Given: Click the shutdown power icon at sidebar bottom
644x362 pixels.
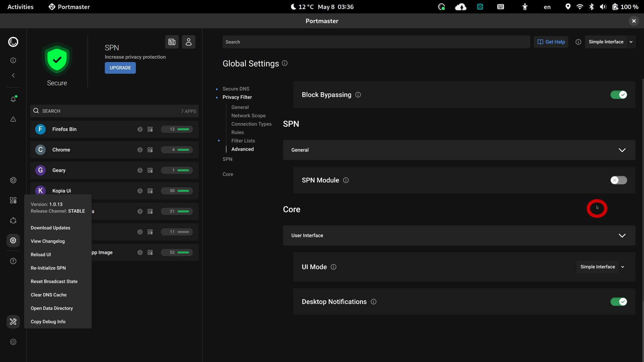Looking at the screenshot, I should point(13,342).
